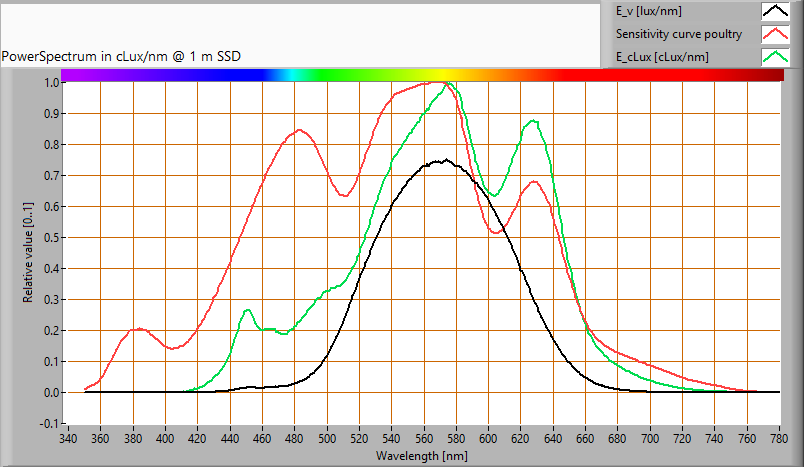This screenshot has width=804, height=467.
Task: Click the red curve's peak near 480 nm
Action: point(298,131)
